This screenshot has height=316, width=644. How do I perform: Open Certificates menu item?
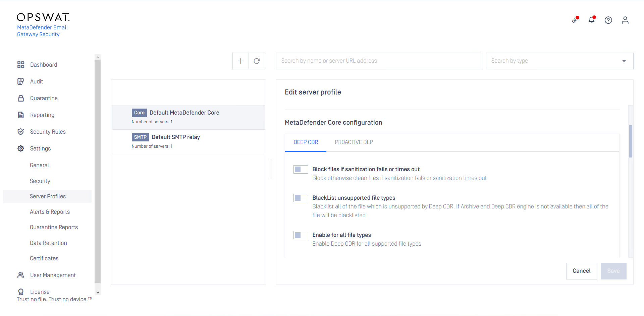pyautogui.click(x=44, y=258)
